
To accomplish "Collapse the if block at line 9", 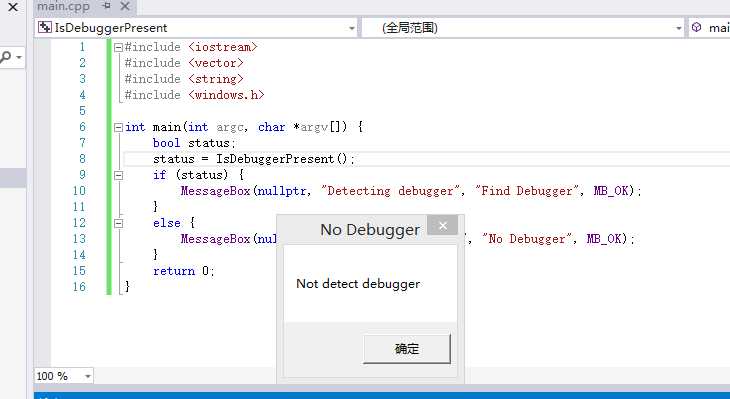I will 118,176.
